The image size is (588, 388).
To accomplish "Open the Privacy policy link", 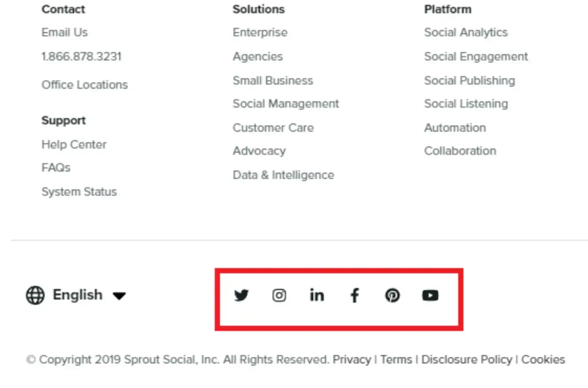I will pos(352,360).
